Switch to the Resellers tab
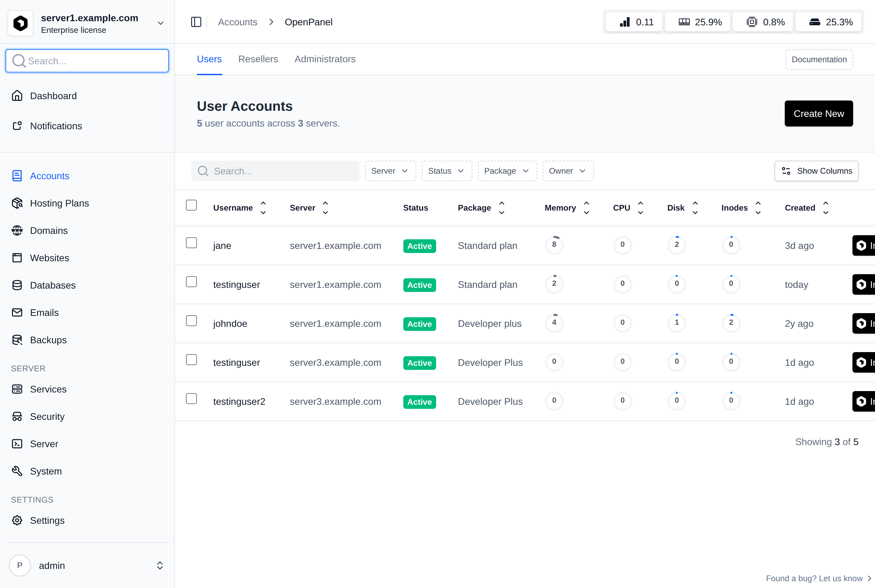875x588 pixels. [258, 59]
